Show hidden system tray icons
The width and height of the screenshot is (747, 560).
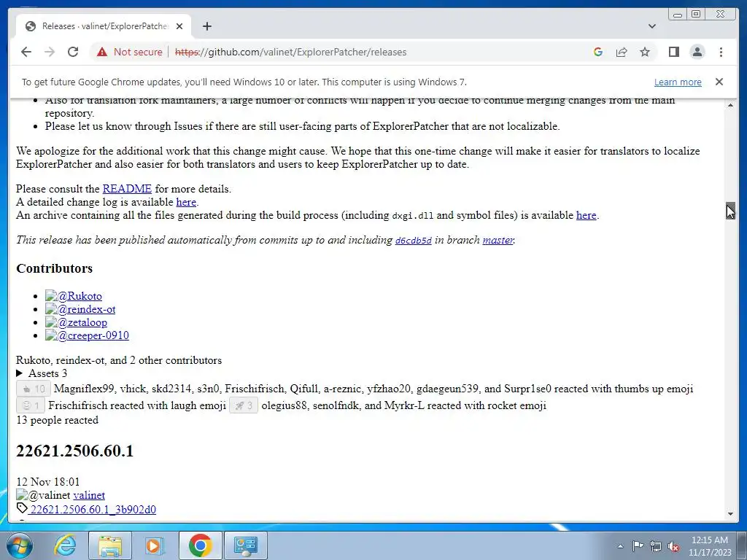point(620,546)
